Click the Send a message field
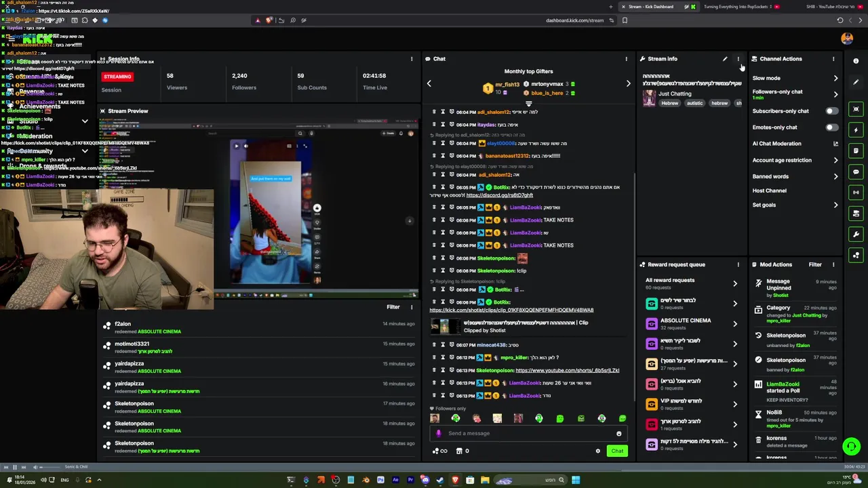868x488 pixels. click(529, 434)
